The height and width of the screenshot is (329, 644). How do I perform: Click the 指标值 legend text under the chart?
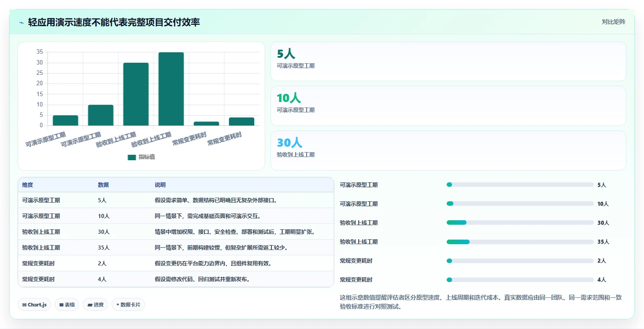click(x=147, y=157)
